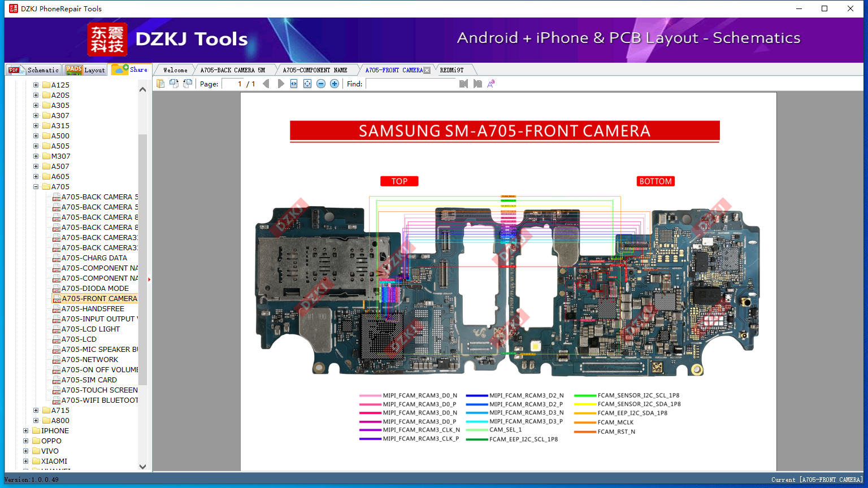Expand the A305 folder
The height and width of the screenshot is (488, 868).
[x=36, y=106]
